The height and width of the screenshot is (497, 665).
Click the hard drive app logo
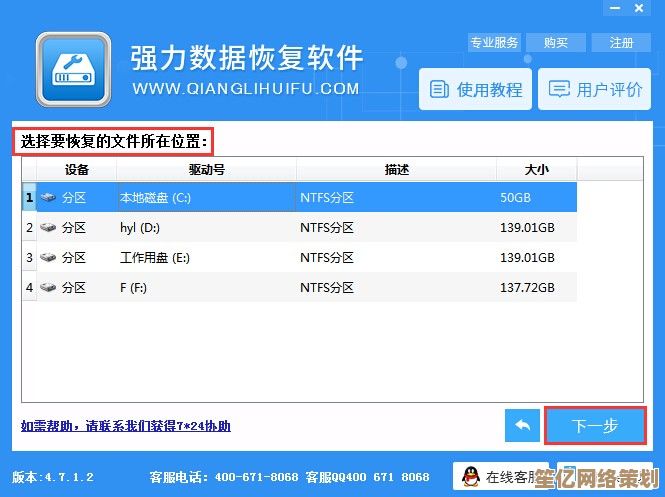[73, 72]
